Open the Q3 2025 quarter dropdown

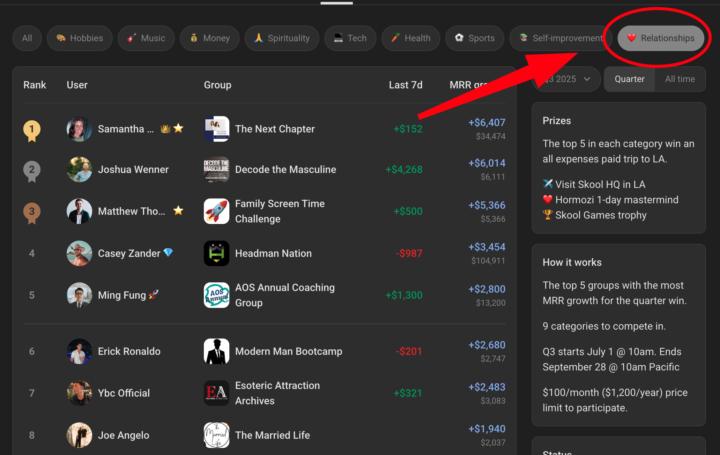(568, 79)
